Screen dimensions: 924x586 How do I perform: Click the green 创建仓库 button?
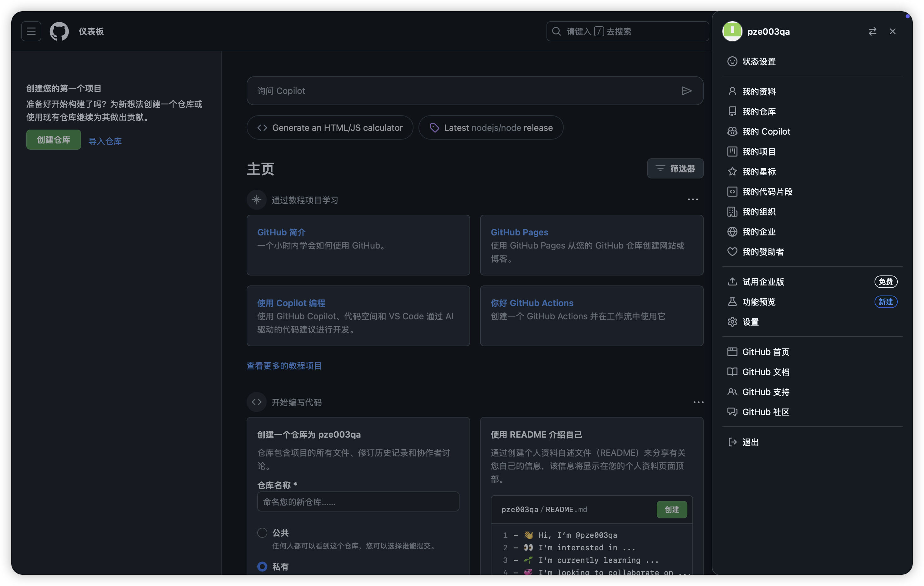[53, 140]
